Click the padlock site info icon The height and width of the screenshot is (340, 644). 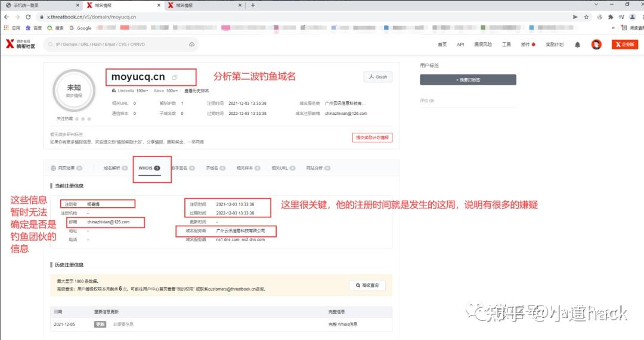[x=42, y=17]
